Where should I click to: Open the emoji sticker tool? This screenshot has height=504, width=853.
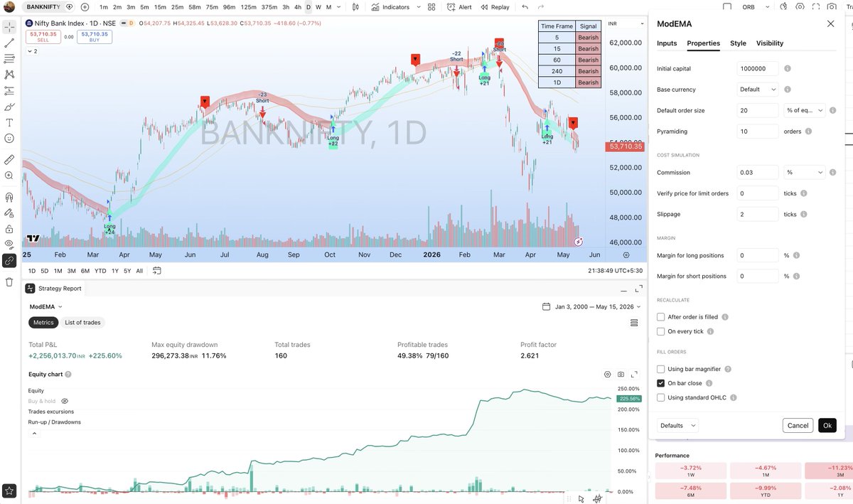coord(9,138)
